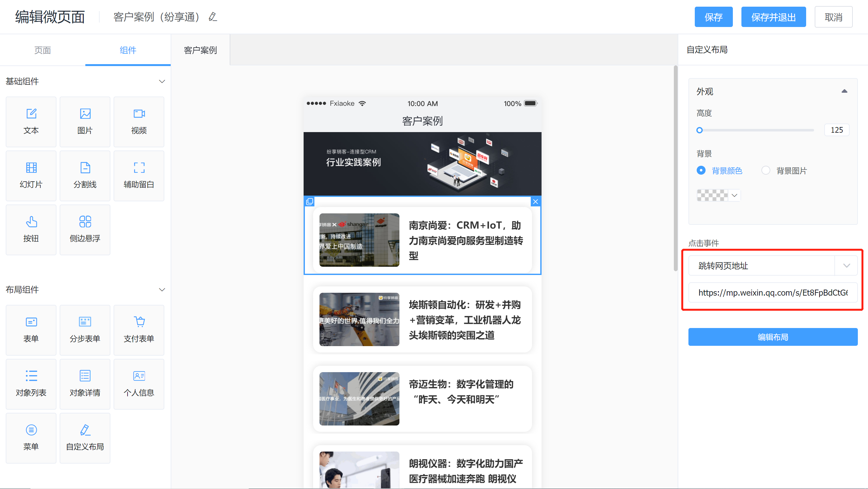This screenshot has width=868, height=489.
Task: Click the 编辑布局 button
Action: (x=773, y=337)
